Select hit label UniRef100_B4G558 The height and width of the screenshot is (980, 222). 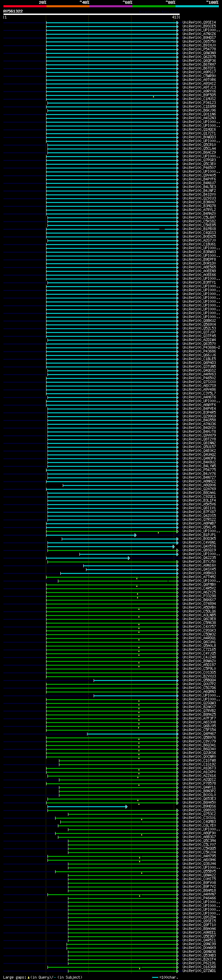pos(199,420)
